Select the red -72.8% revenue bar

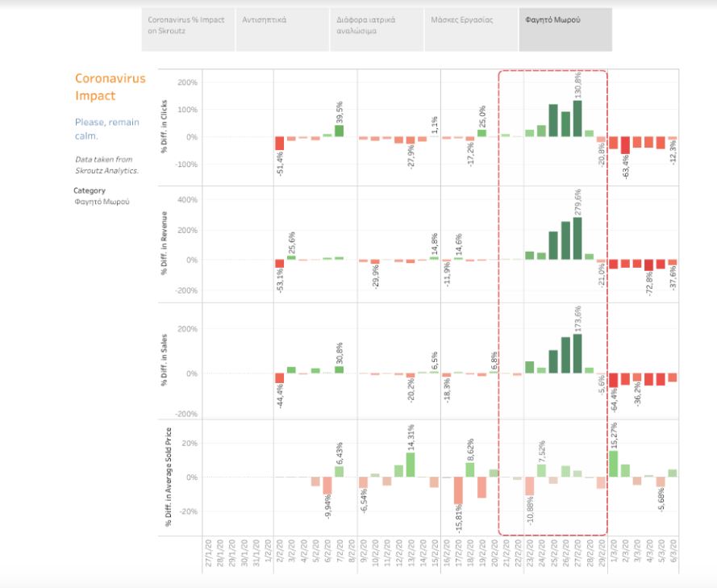[648, 265]
